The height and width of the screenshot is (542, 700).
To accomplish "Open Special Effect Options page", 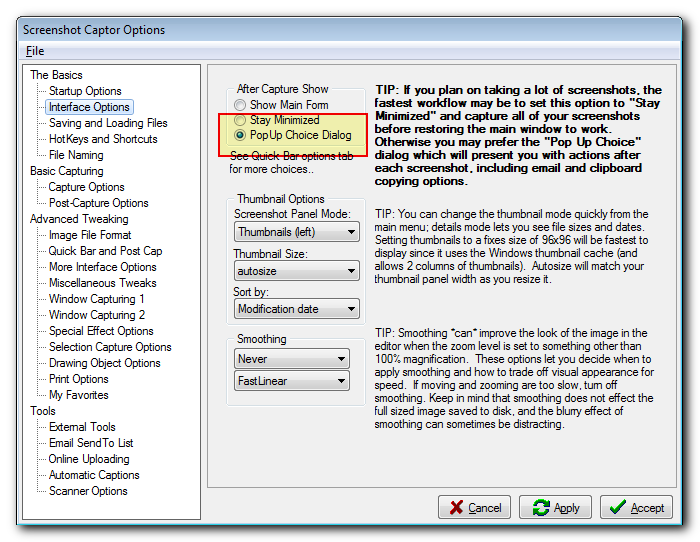I will pyautogui.click(x=101, y=331).
